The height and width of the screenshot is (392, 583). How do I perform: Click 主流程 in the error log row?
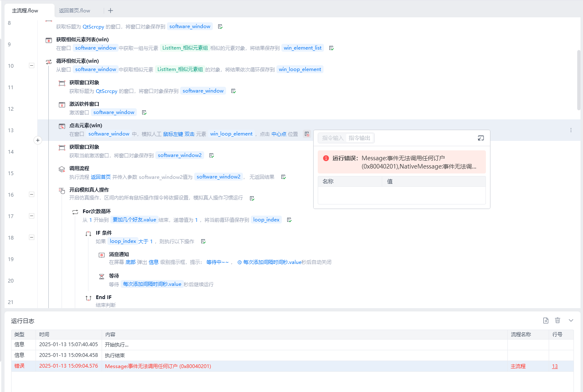point(518,366)
